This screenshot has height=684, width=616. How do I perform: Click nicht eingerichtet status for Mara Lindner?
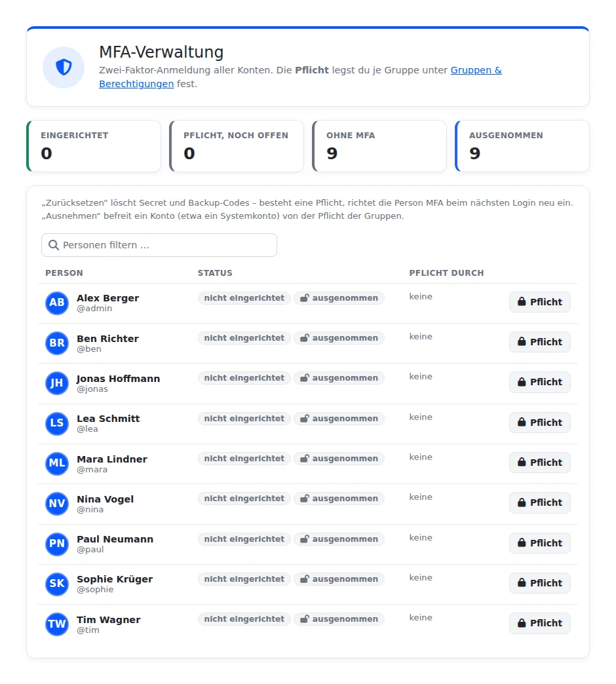(244, 459)
